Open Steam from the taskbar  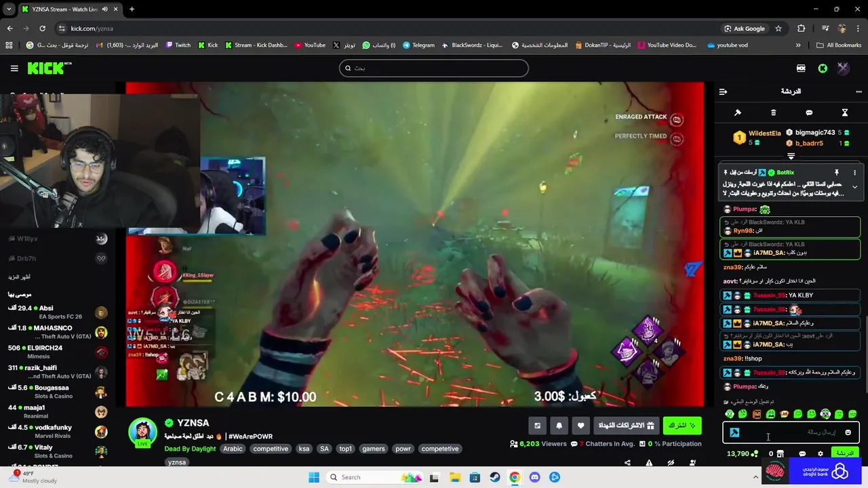[495, 477]
